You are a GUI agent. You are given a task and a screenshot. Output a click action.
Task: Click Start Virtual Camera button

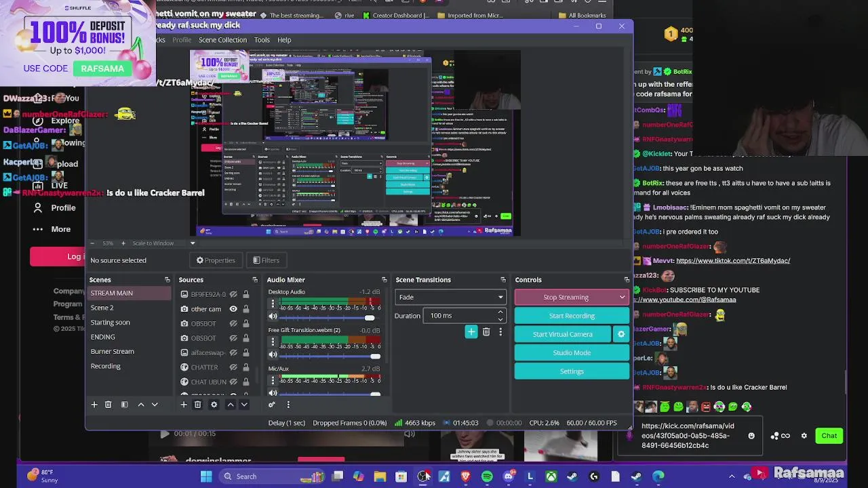(563, 334)
